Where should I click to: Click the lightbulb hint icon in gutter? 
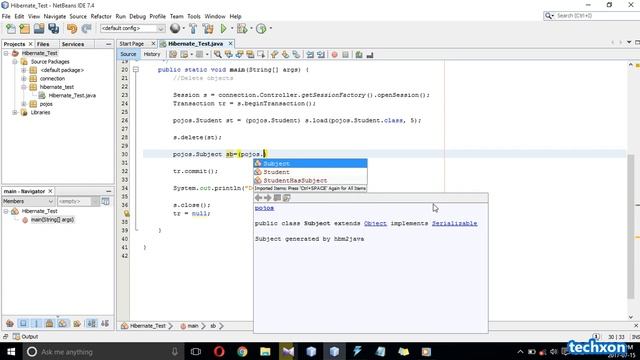click(x=127, y=213)
